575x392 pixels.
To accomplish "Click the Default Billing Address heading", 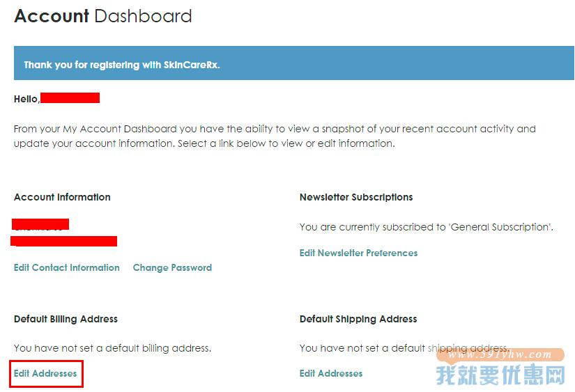I will (x=66, y=319).
